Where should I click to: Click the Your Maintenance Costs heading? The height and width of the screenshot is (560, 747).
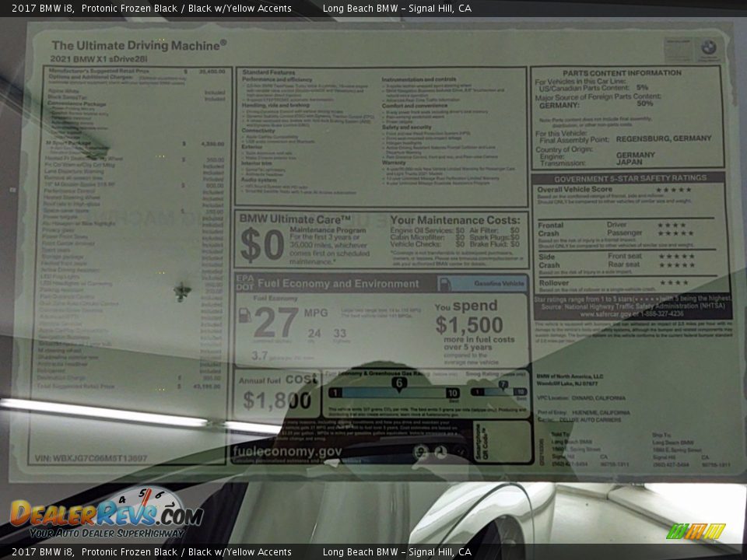pos(455,220)
